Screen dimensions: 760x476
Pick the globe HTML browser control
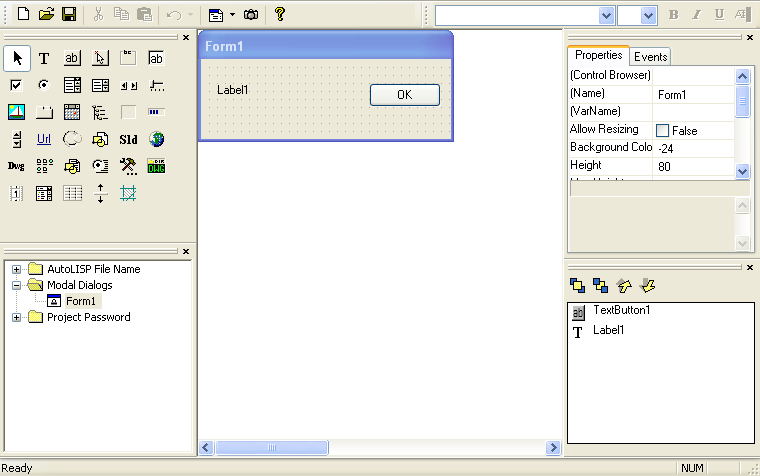(x=156, y=140)
